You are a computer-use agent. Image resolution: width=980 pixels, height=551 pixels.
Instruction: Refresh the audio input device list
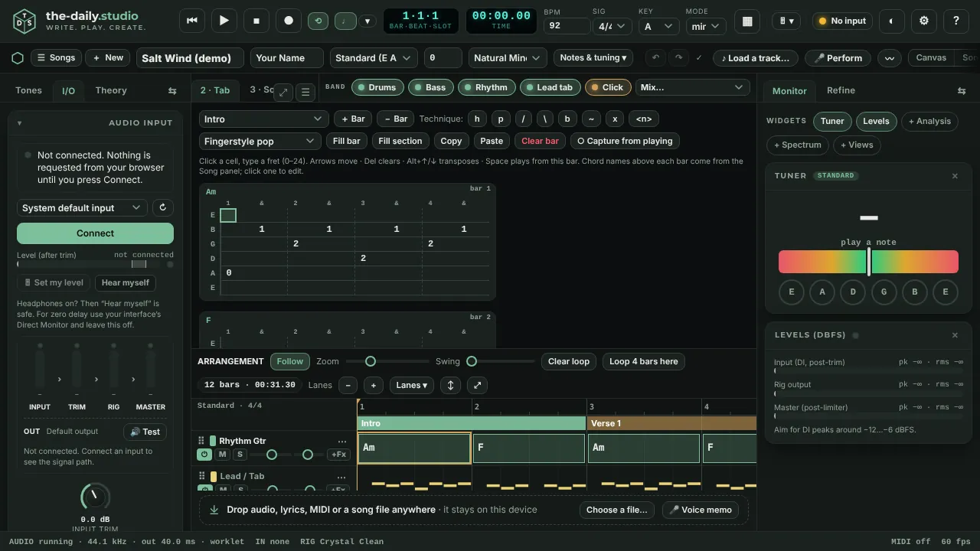[162, 207]
